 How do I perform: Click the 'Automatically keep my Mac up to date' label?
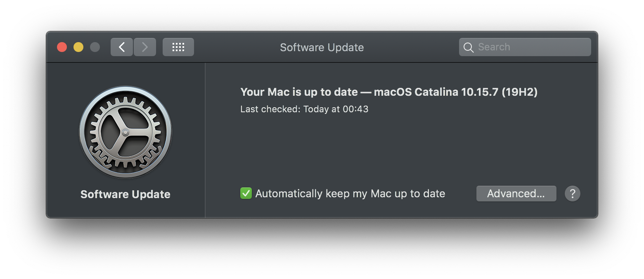[x=350, y=194]
